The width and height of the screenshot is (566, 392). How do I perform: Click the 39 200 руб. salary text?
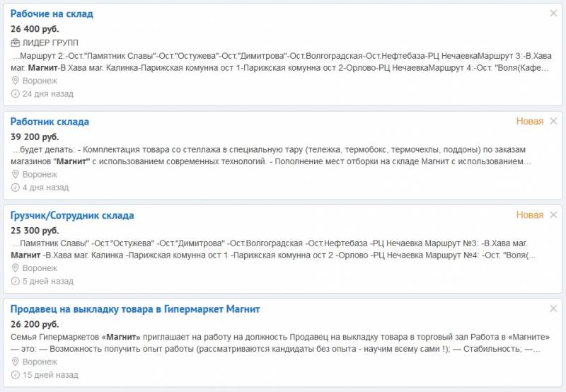click(35, 137)
